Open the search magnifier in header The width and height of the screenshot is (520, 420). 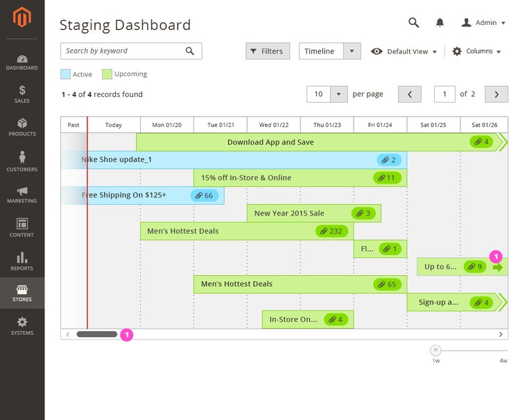point(414,23)
